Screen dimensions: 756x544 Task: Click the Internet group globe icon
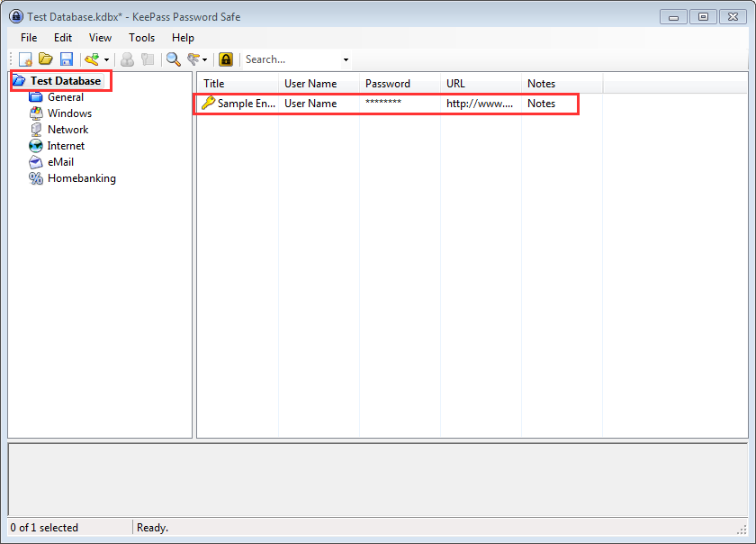tap(36, 146)
